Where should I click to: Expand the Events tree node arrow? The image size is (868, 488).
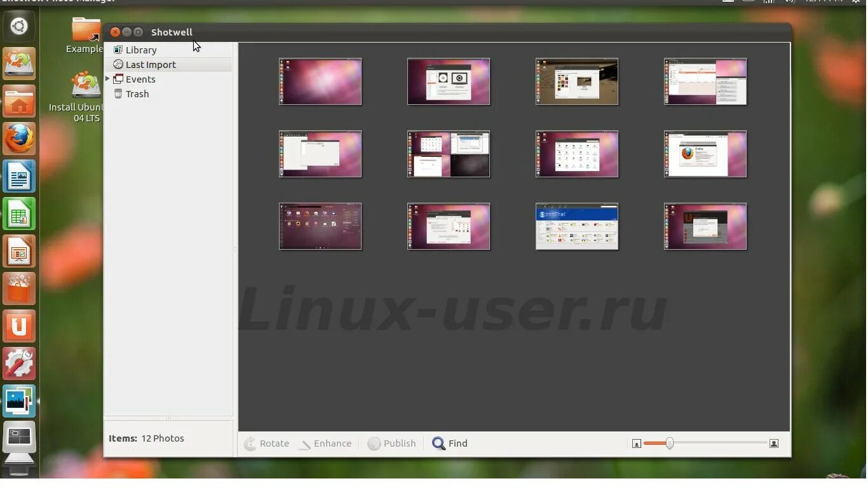[107, 79]
